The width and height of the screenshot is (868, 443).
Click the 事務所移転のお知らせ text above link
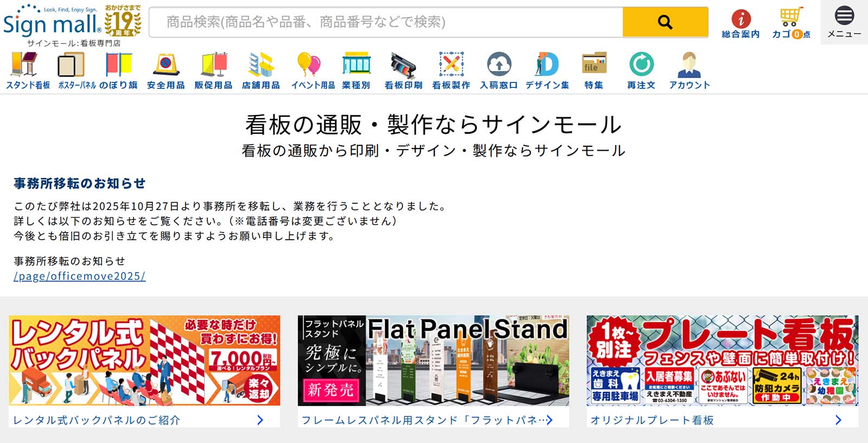(x=69, y=261)
